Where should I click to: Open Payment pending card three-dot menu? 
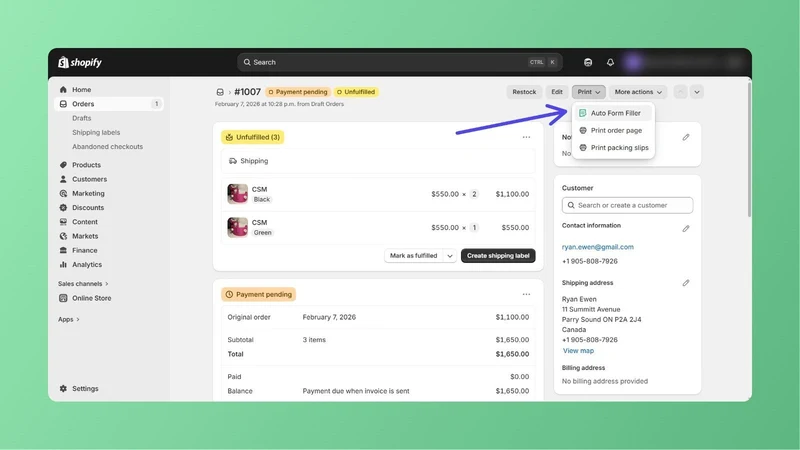526,294
